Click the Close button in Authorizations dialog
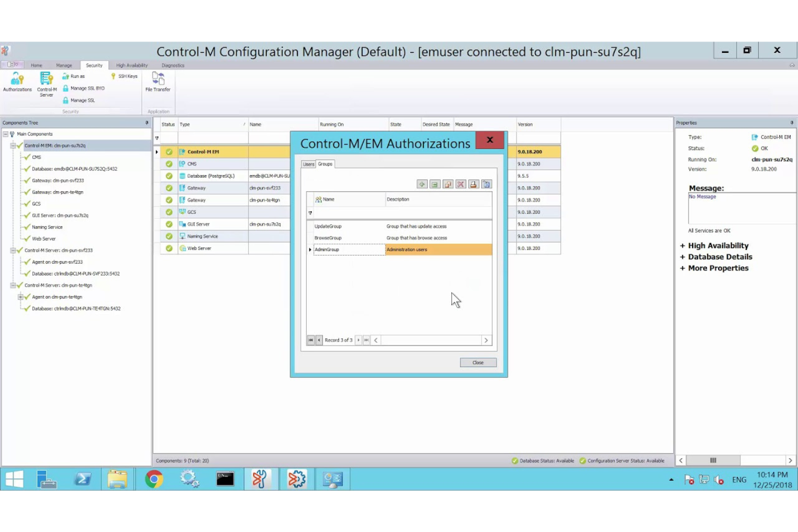 point(478,363)
